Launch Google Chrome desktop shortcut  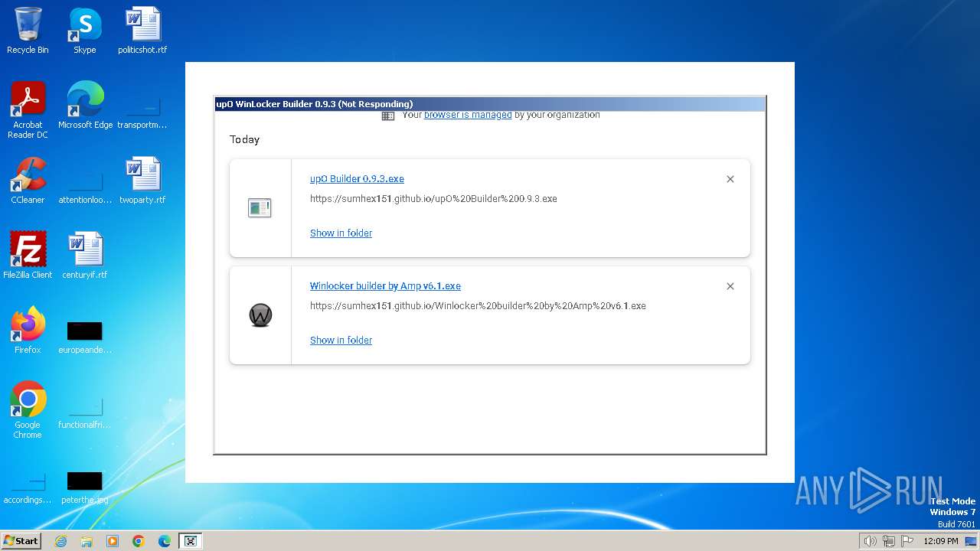coord(28,410)
